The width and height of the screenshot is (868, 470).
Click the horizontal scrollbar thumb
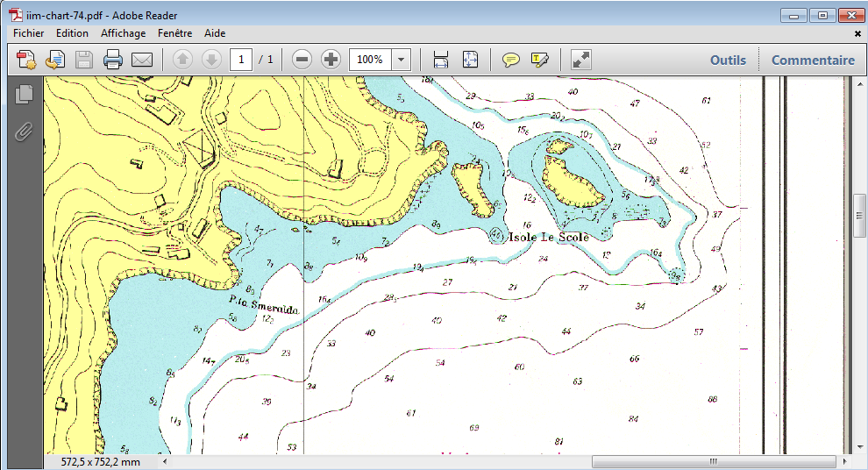click(x=714, y=461)
